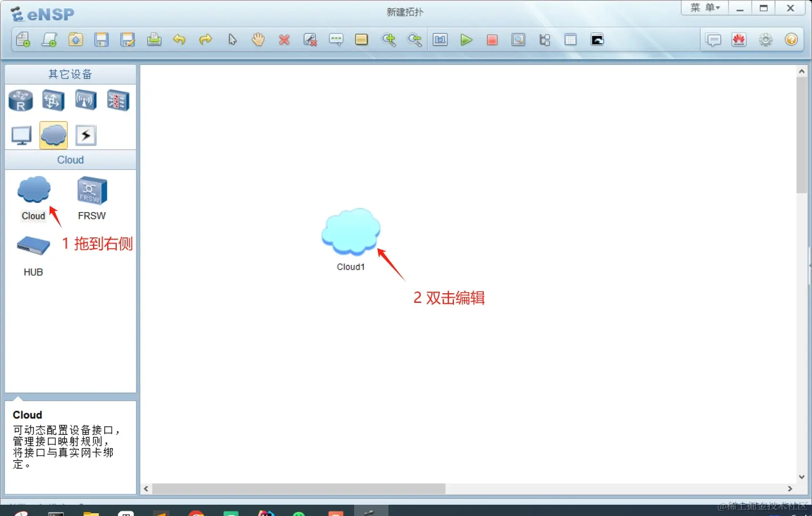
Task: Switch to the hand pan tool
Action: point(258,39)
